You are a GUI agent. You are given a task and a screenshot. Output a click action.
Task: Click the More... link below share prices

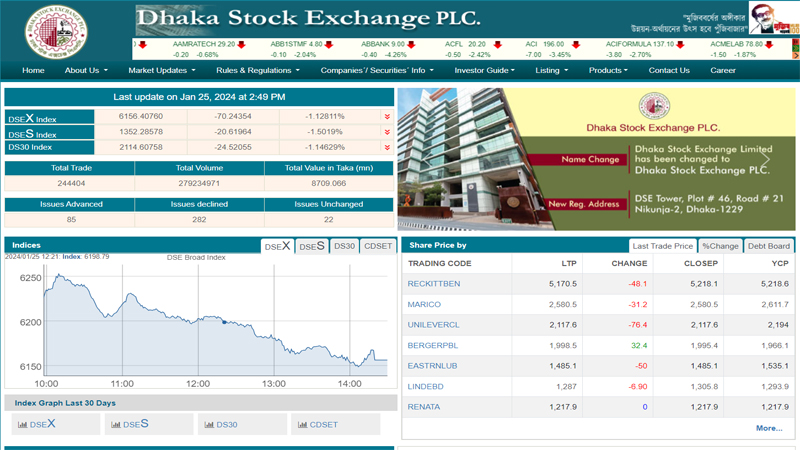(769, 428)
